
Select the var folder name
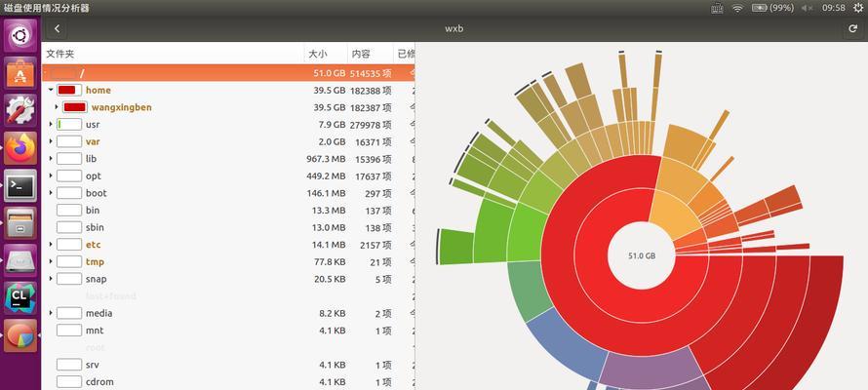coord(93,141)
